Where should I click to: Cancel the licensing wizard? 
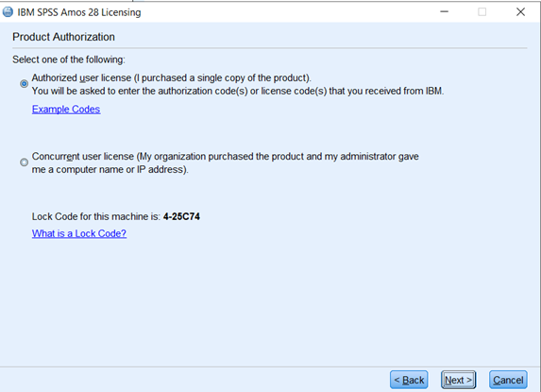click(x=508, y=380)
